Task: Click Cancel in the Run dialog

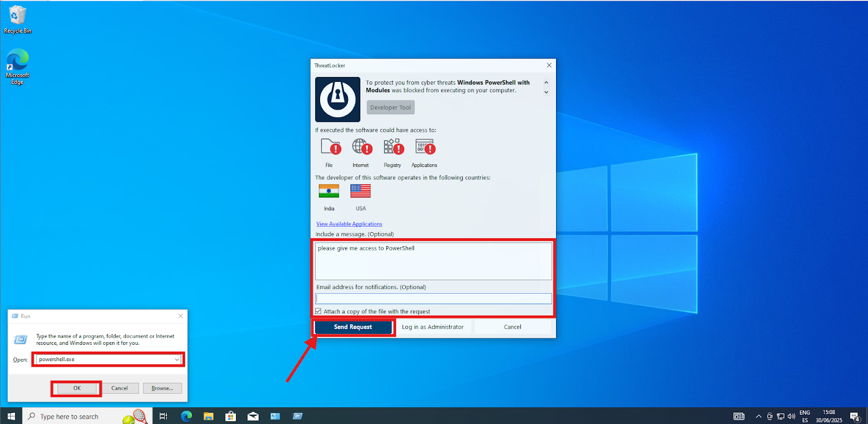Action: pyautogui.click(x=119, y=388)
